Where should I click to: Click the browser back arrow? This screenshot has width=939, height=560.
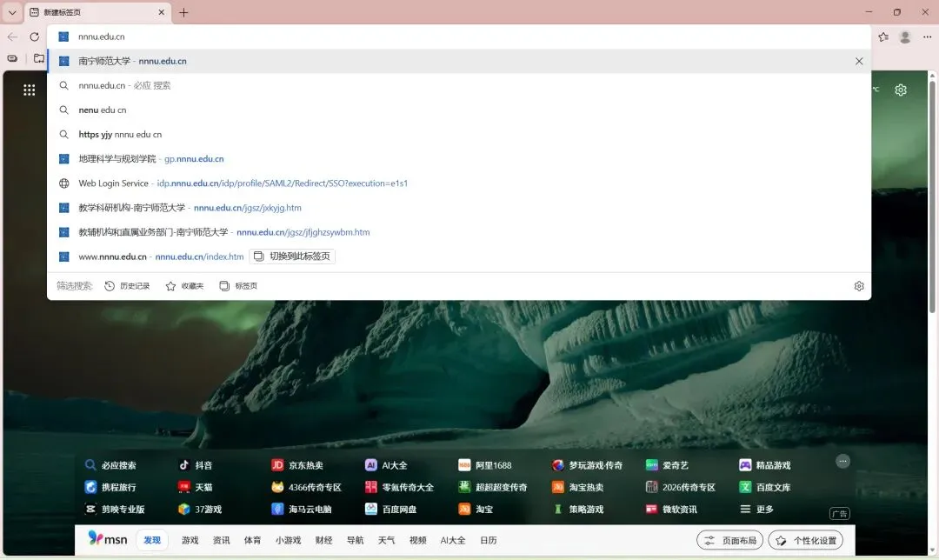(12, 37)
